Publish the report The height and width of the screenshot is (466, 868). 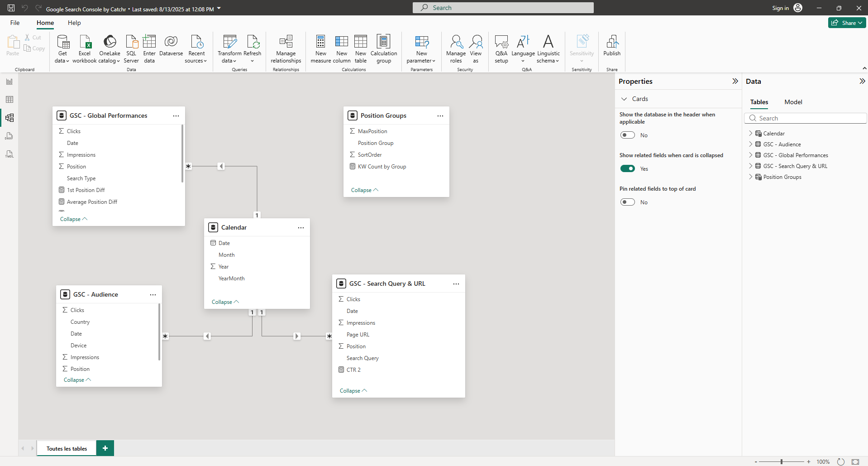(612, 45)
